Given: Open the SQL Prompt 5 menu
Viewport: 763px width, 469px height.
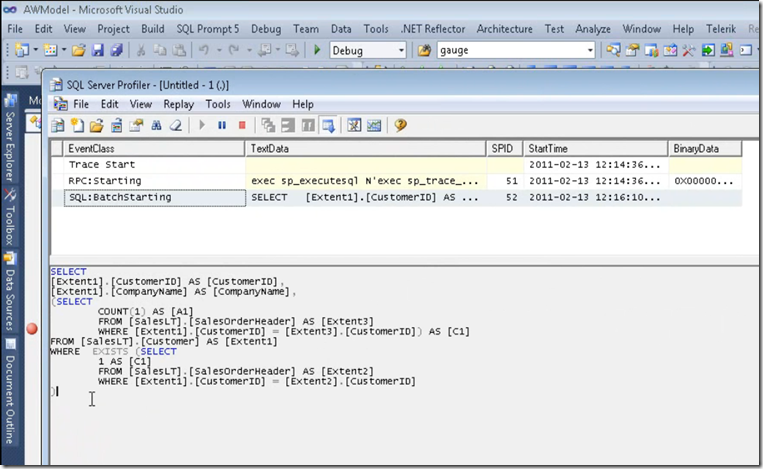Looking at the screenshot, I should (x=208, y=29).
